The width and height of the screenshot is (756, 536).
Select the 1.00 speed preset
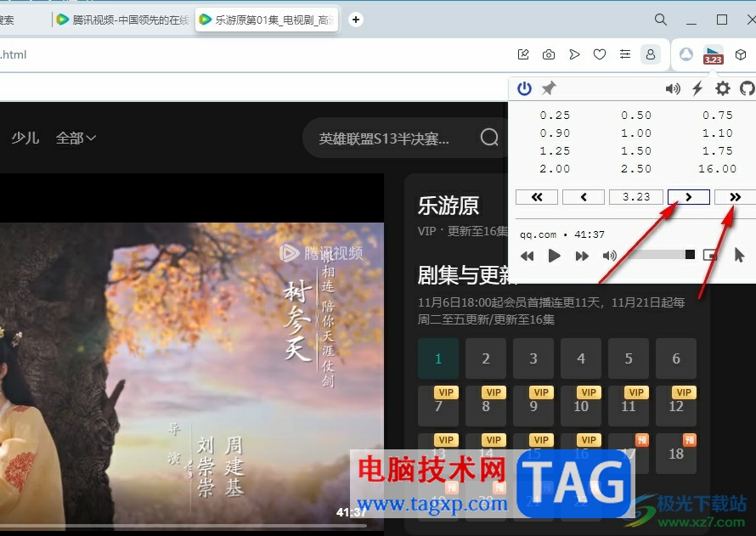coord(636,133)
